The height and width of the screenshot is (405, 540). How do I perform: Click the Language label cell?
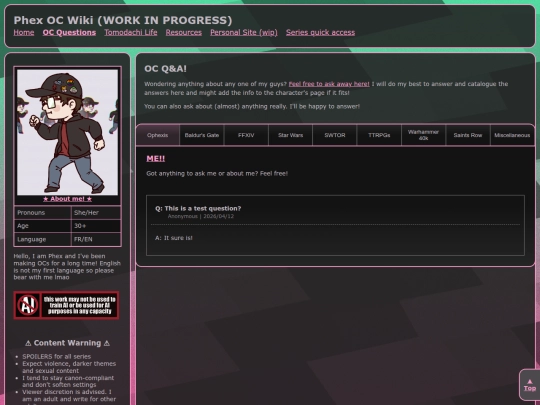point(42,239)
